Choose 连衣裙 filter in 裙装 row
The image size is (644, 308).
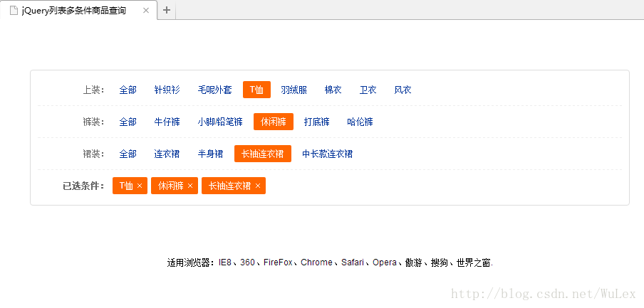(x=167, y=154)
